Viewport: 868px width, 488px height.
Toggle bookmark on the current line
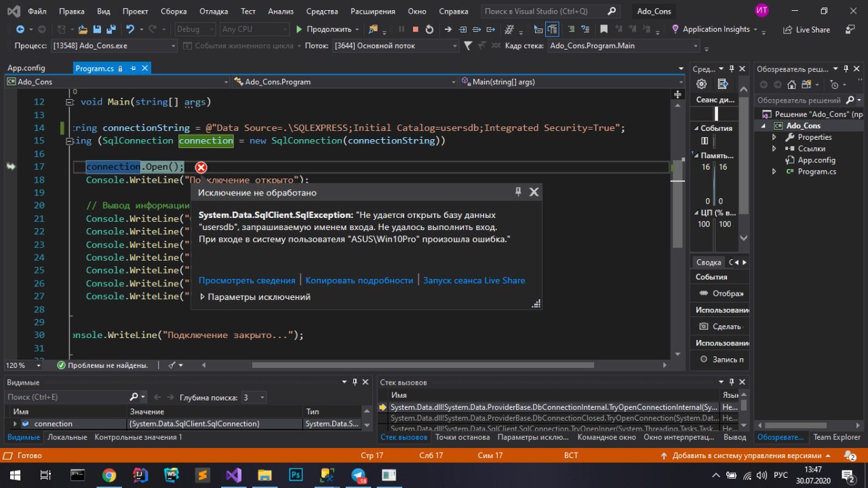604,29
